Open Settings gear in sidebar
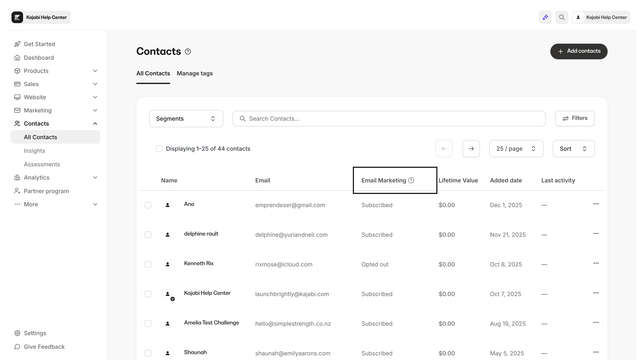 17,333
